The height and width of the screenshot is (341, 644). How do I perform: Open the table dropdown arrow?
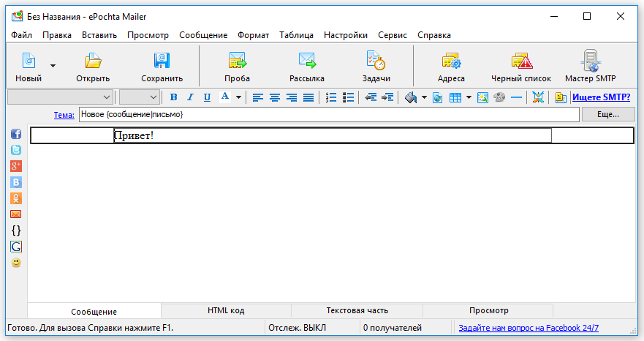click(x=469, y=97)
